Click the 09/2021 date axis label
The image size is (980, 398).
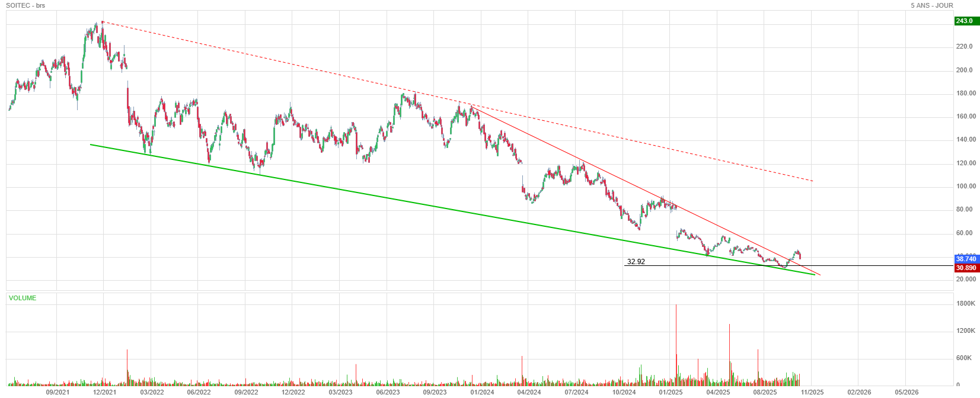tap(58, 392)
